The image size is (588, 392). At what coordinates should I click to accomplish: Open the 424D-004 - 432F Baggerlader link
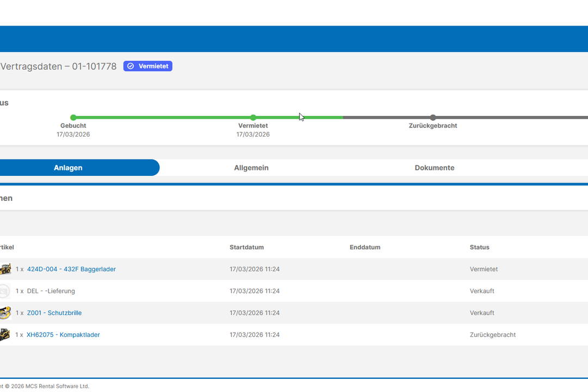point(71,269)
